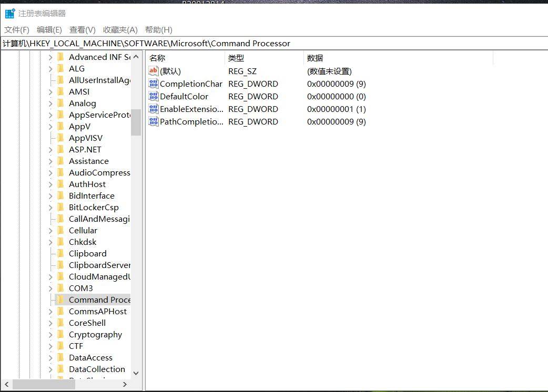The width and height of the screenshot is (548, 392).
Task: Select the AudioCompress tree key
Action: (x=99, y=172)
